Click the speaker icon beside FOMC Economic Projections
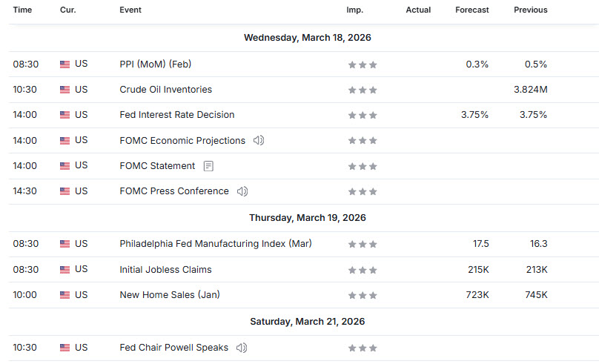 pyautogui.click(x=259, y=141)
